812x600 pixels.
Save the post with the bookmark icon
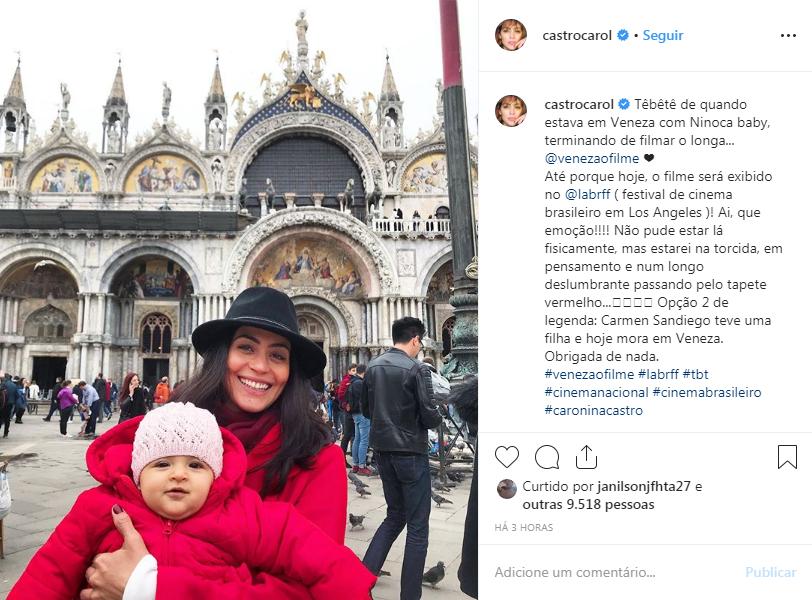[x=787, y=457]
